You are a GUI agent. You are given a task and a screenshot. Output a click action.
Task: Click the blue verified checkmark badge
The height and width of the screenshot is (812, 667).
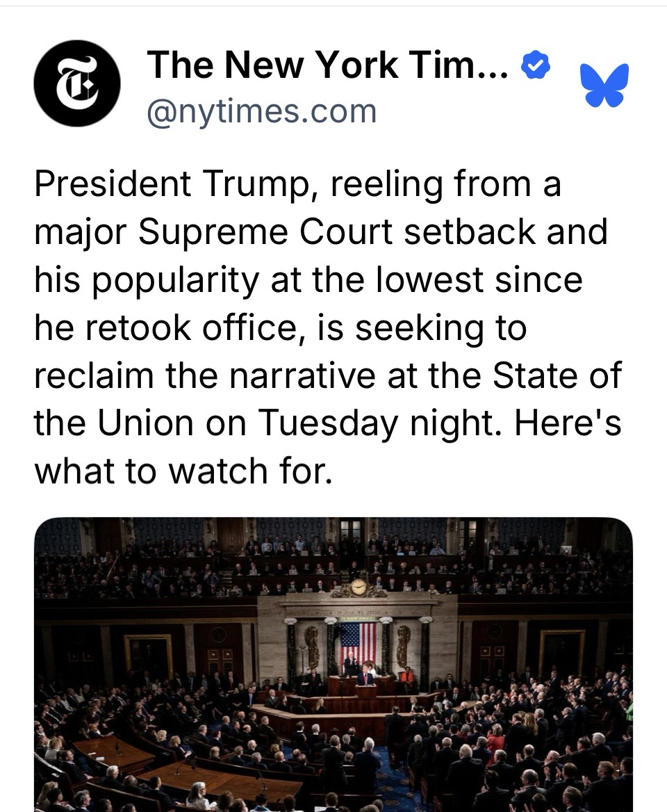(536, 65)
